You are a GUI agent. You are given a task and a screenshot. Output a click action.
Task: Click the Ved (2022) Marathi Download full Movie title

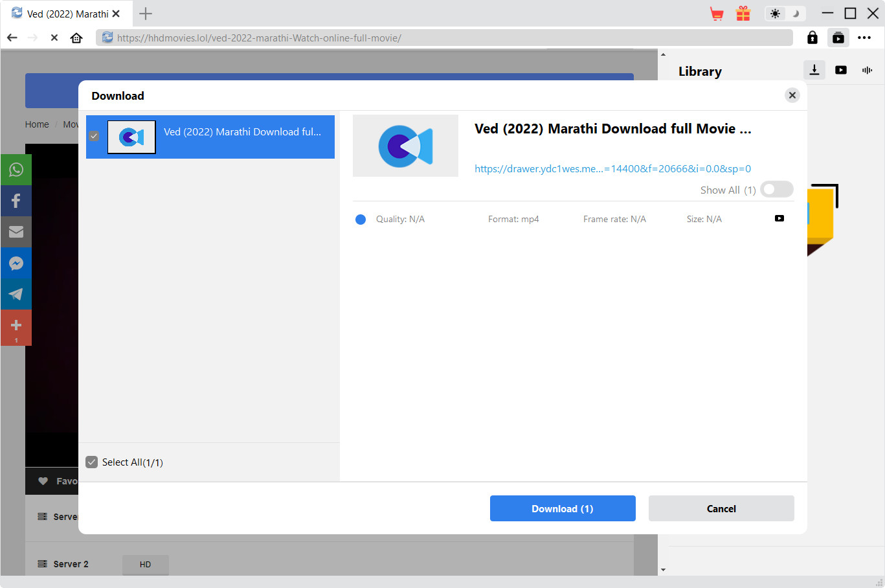click(x=613, y=129)
